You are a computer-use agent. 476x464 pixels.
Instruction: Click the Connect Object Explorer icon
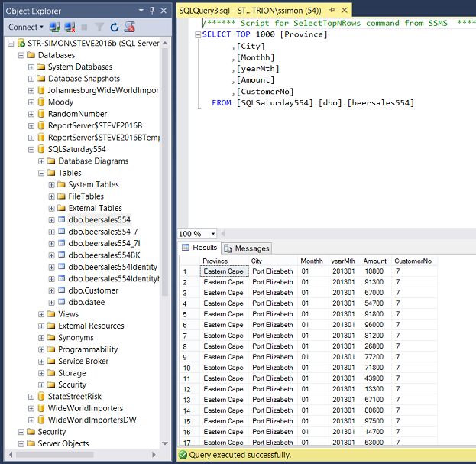point(55,27)
